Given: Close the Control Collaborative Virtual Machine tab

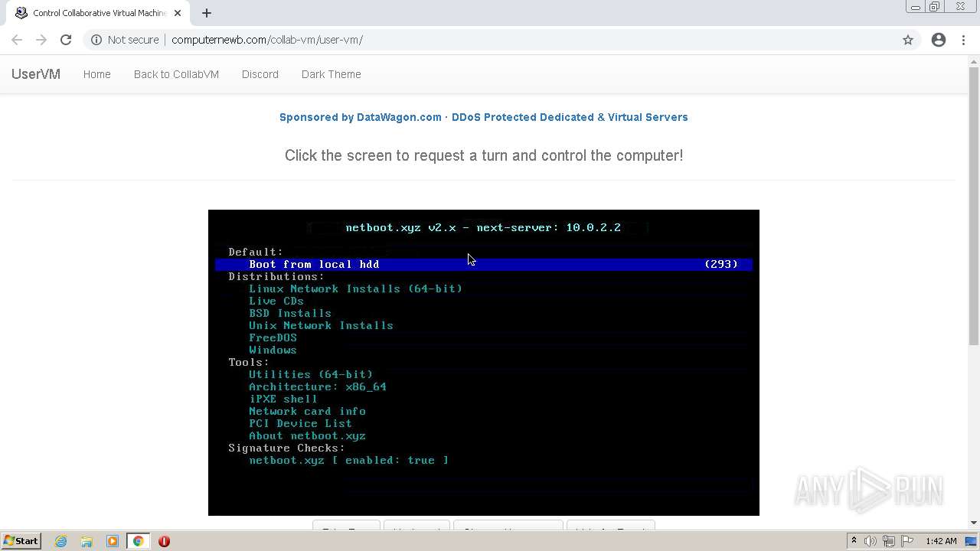Looking at the screenshot, I should pyautogui.click(x=177, y=13).
